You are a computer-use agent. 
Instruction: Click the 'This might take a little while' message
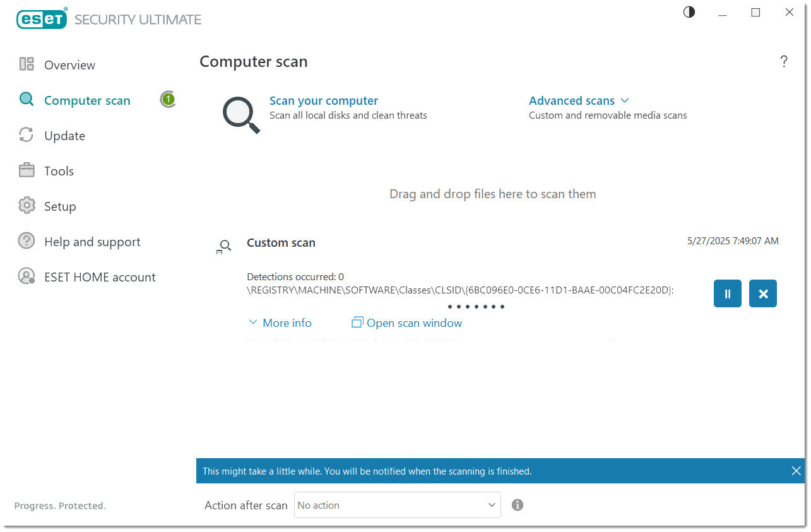[367, 471]
